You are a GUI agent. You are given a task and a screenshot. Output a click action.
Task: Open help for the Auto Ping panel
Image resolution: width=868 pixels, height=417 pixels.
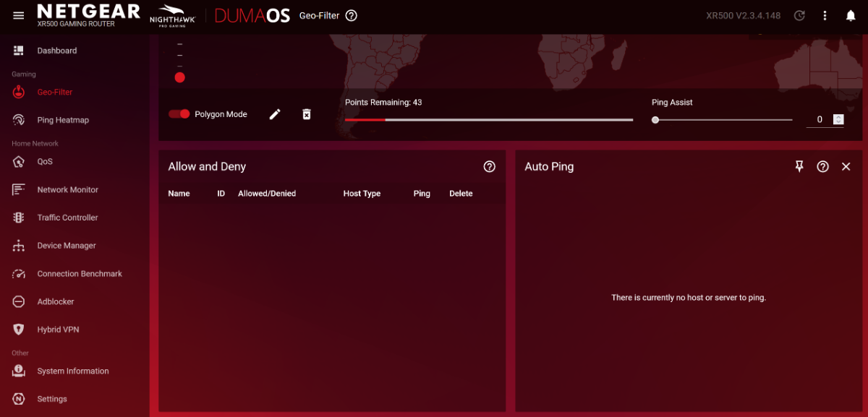pyautogui.click(x=822, y=166)
